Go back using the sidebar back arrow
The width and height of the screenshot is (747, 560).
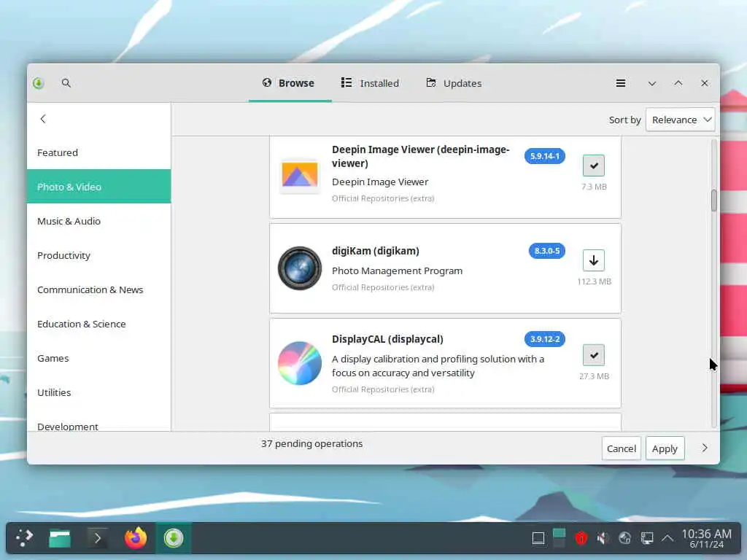tap(43, 119)
